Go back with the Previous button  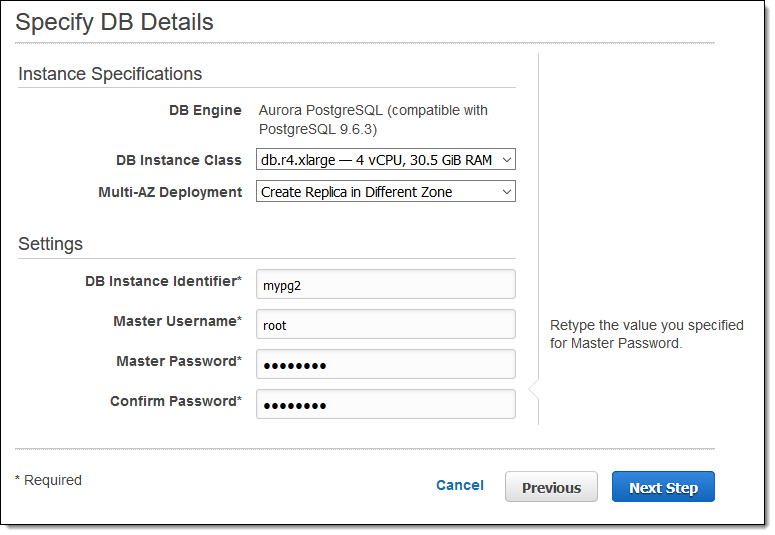pyautogui.click(x=551, y=487)
